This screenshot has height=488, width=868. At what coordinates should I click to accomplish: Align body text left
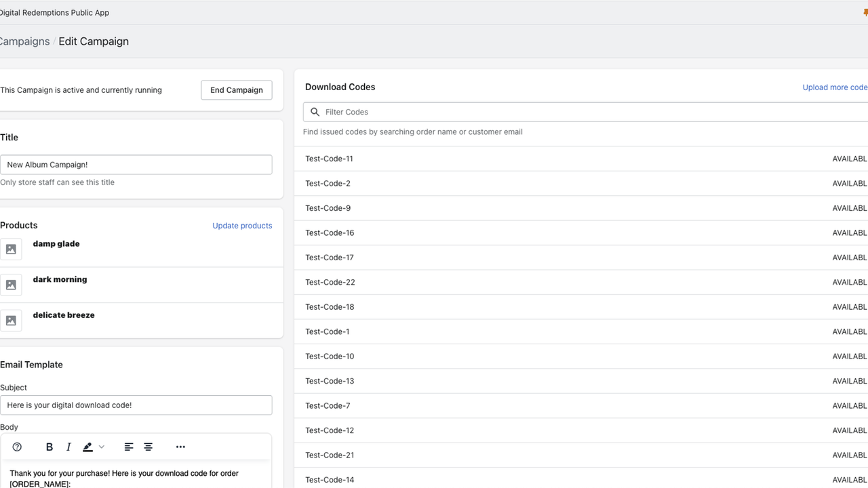(129, 447)
